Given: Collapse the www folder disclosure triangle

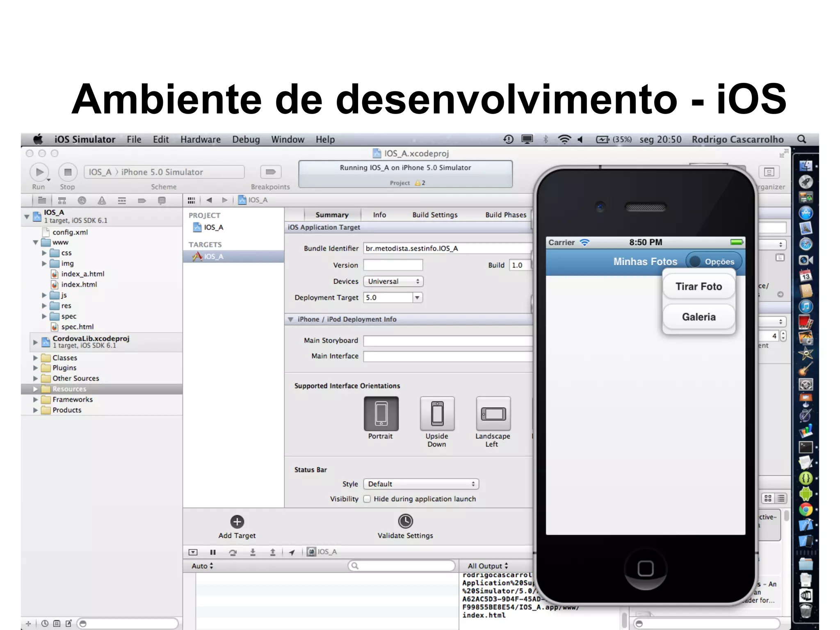Looking at the screenshot, I should [36, 242].
